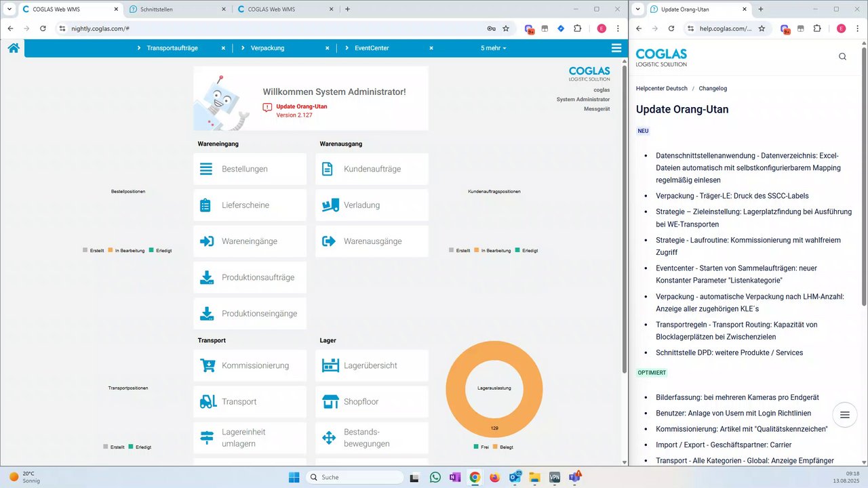Image resolution: width=868 pixels, height=488 pixels.
Task: Open Shopfloor tile
Action: pos(372,401)
